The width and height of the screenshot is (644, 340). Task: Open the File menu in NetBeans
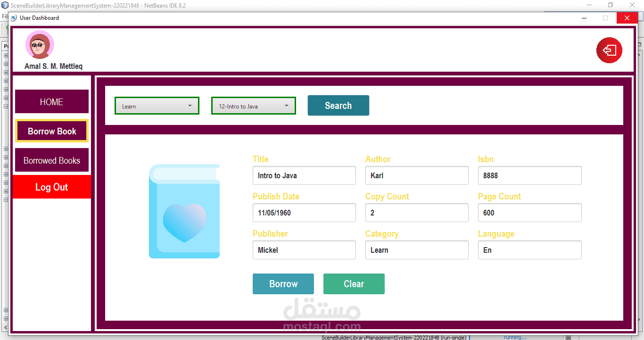pyautogui.click(x=5, y=16)
